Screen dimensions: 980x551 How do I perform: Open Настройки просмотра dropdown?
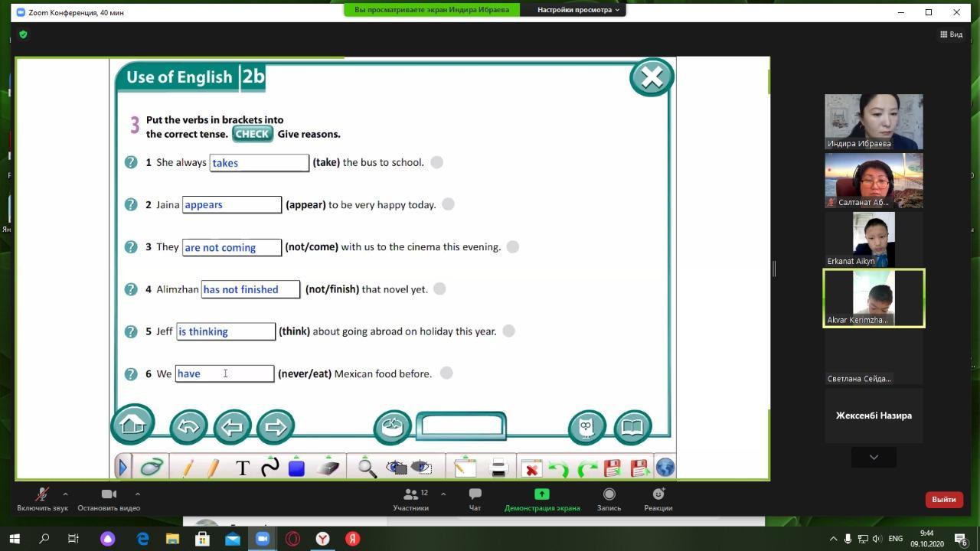[x=578, y=10]
